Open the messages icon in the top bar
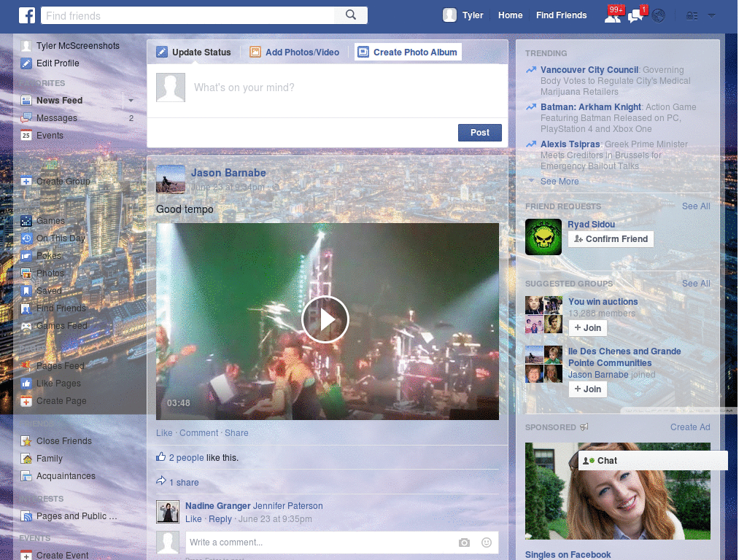The height and width of the screenshot is (560, 747). (x=634, y=15)
